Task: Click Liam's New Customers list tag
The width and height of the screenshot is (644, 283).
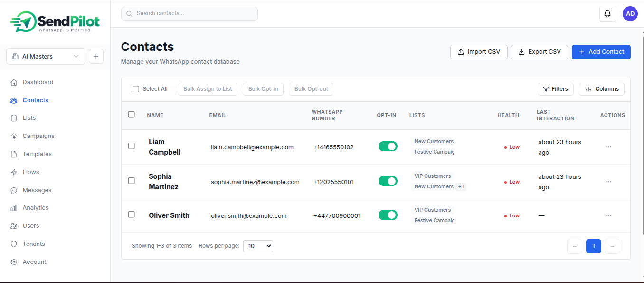Action: (x=434, y=141)
